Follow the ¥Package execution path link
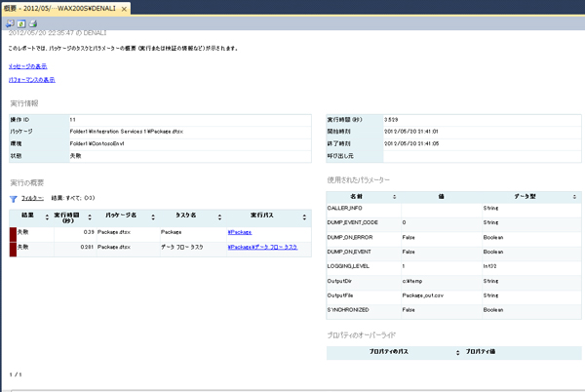The image size is (585, 392). (240, 232)
